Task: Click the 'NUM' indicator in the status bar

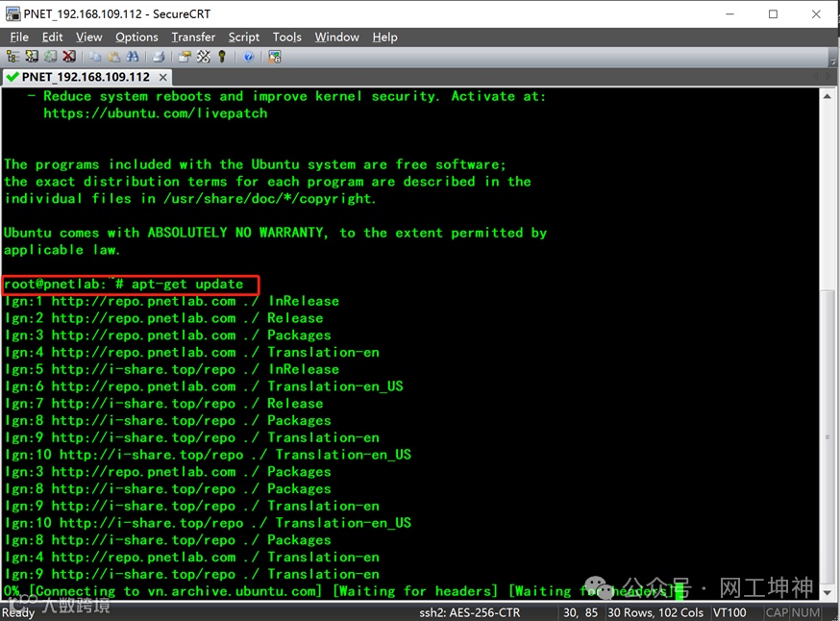Action: point(805,612)
